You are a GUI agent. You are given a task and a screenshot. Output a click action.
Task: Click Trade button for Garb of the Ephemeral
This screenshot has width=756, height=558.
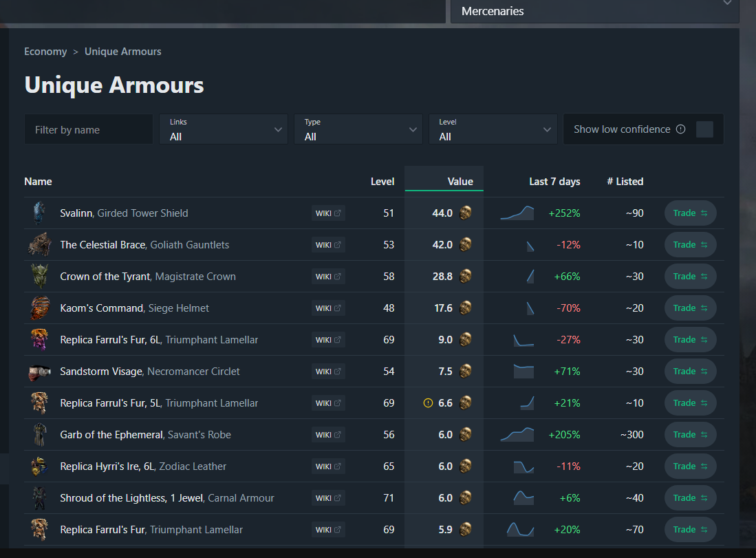tap(691, 435)
